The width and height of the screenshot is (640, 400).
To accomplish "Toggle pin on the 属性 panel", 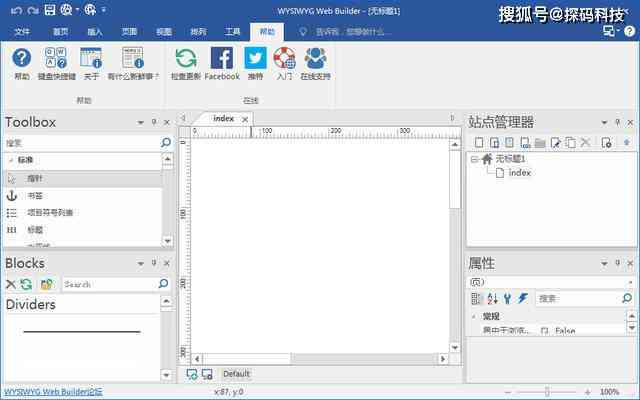I will click(618, 263).
